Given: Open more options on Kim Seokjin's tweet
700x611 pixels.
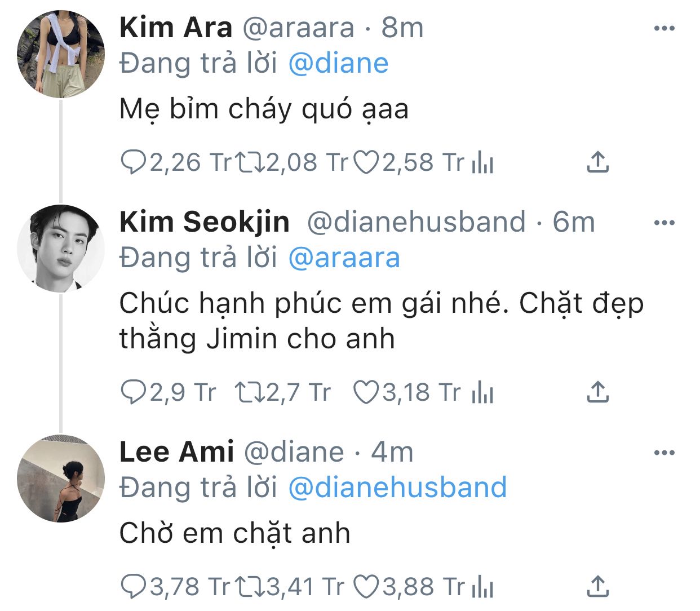Looking at the screenshot, I should coord(664,223).
